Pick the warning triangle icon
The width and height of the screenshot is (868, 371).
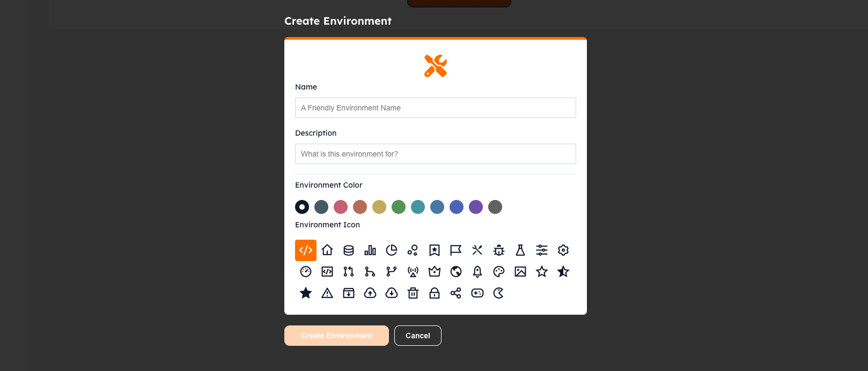[x=327, y=293]
